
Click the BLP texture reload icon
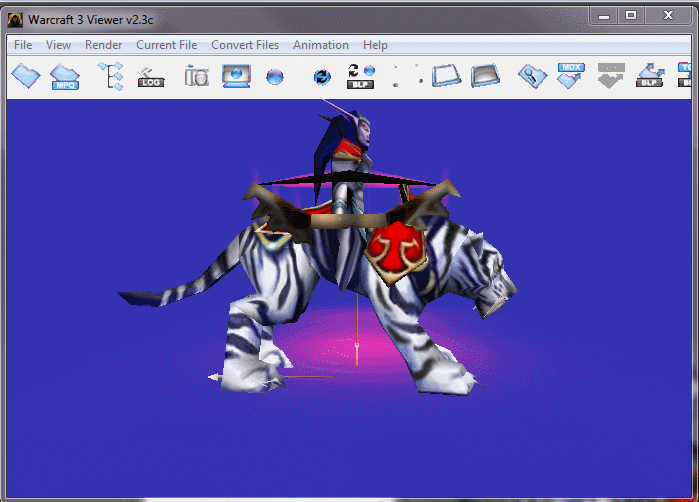tap(361, 76)
